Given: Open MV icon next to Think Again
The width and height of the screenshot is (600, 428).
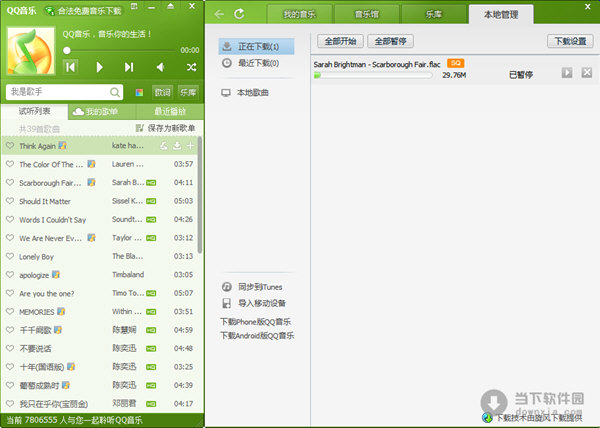Looking at the screenshot, I should click(62, 146).
